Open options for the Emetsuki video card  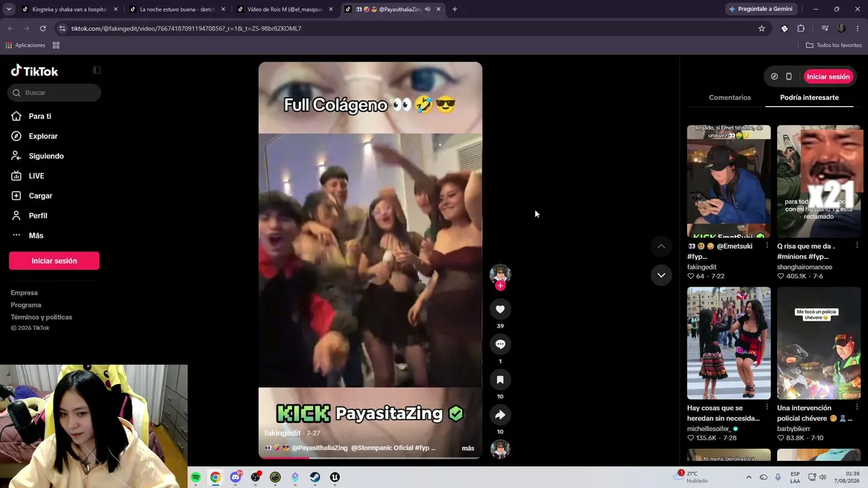767,246
